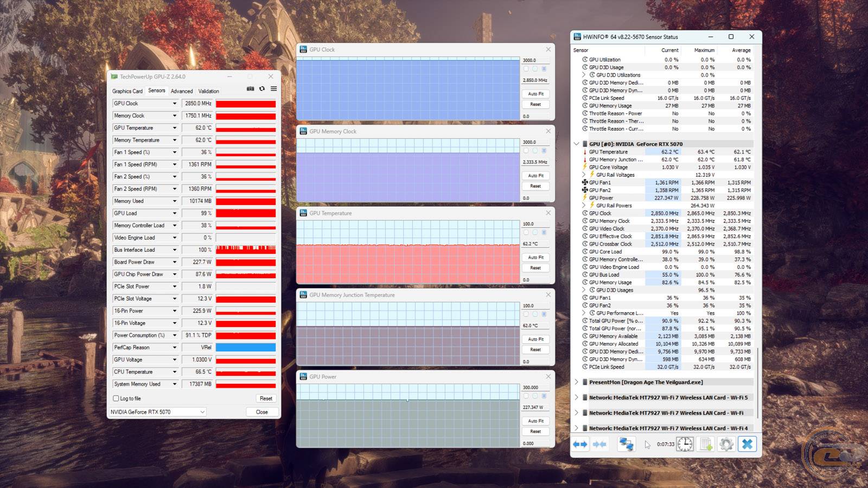This screenshot has width=868, height=488.
Task: Click the GPU Temperature graph window icon
Action: click(303, 213)
